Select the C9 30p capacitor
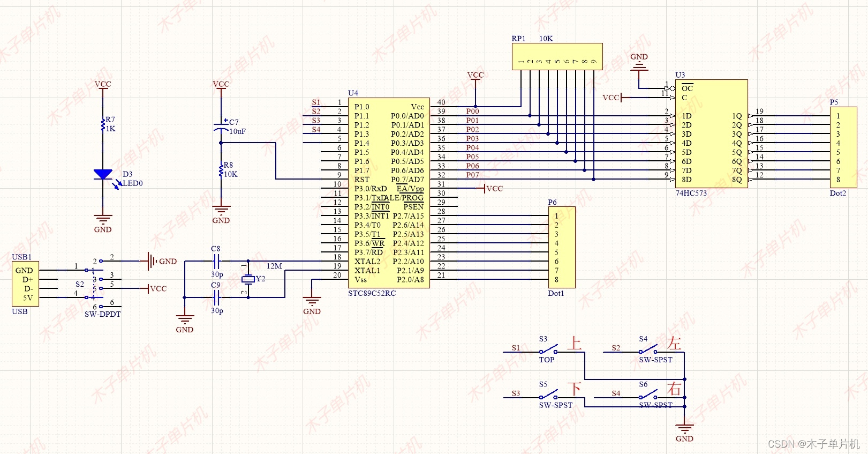Viewport: 868px width, 454px height. click(x=216, y=297)
